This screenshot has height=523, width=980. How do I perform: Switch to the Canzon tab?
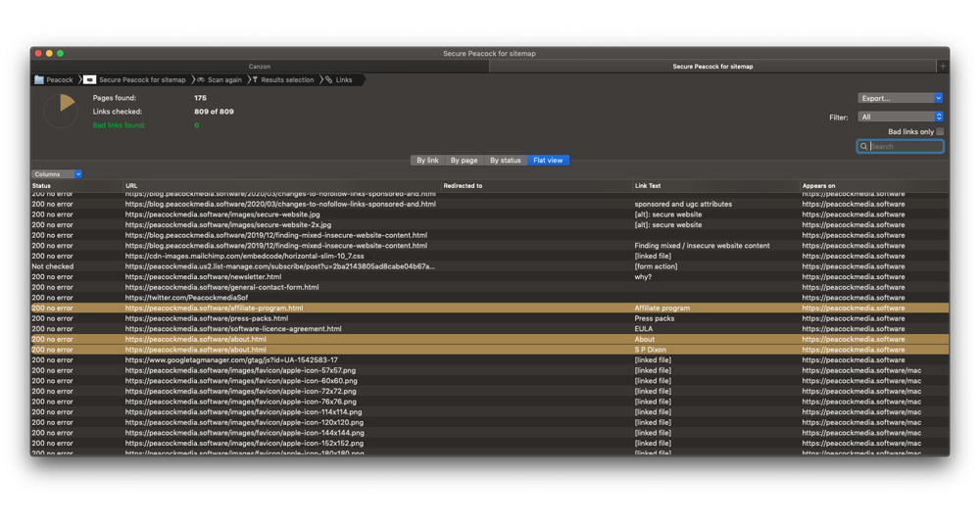[x=260, y=67]
